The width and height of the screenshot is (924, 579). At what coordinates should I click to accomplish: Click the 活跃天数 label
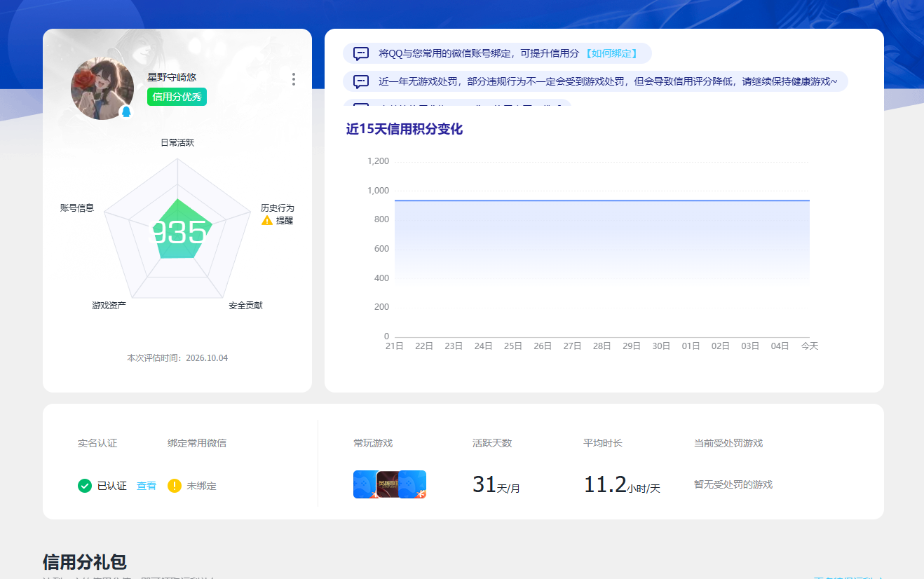(492, 443)
